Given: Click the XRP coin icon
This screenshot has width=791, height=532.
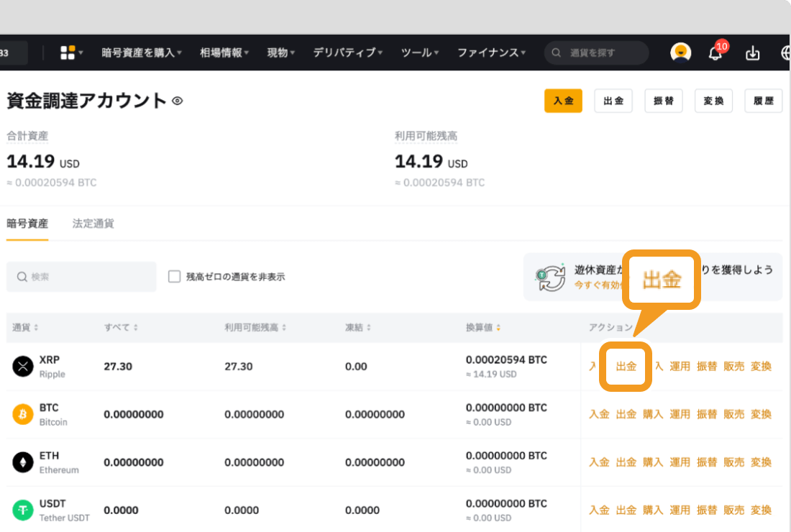Looking at the screenshot, I should tap(23, 367).
